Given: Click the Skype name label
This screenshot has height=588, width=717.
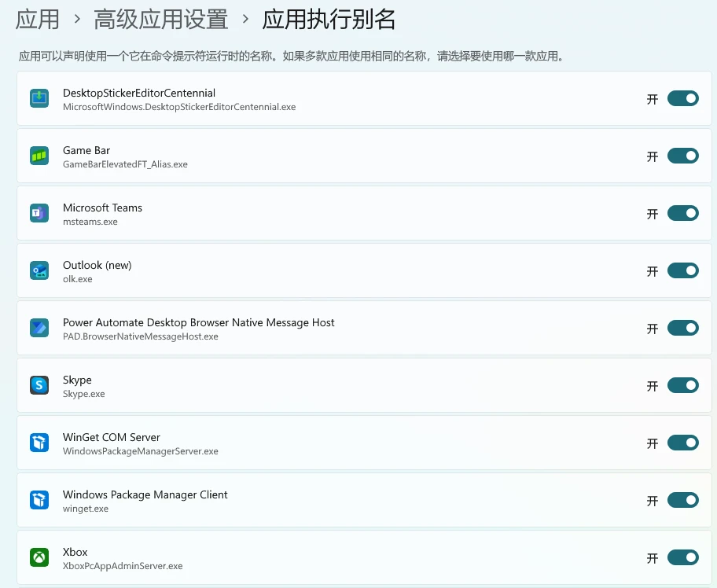Looking at the screenshot, I should click(77, 380).
